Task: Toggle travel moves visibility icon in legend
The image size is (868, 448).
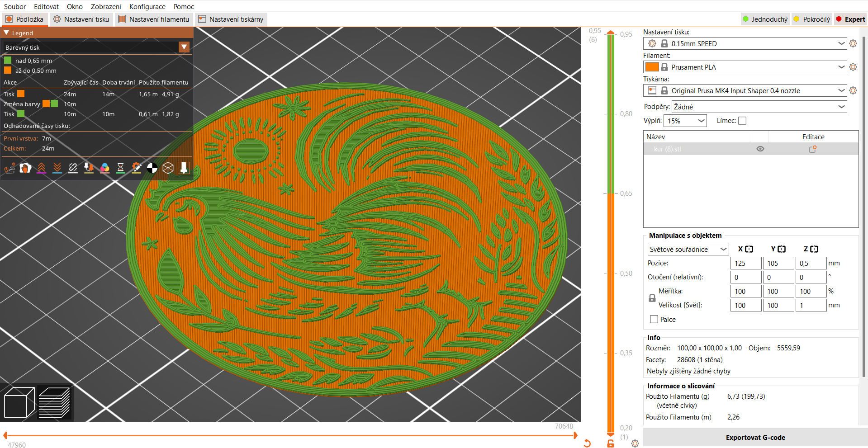Action: (9, 168)
